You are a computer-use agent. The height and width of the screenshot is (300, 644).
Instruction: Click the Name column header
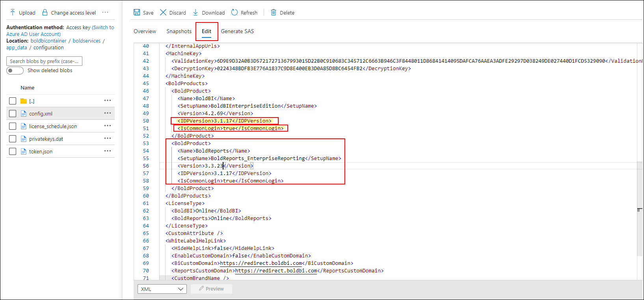pos(28,88)
